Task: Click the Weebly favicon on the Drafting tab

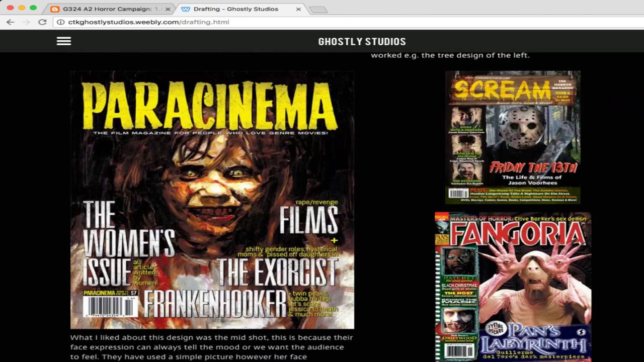Action: [x=186, y=9]
